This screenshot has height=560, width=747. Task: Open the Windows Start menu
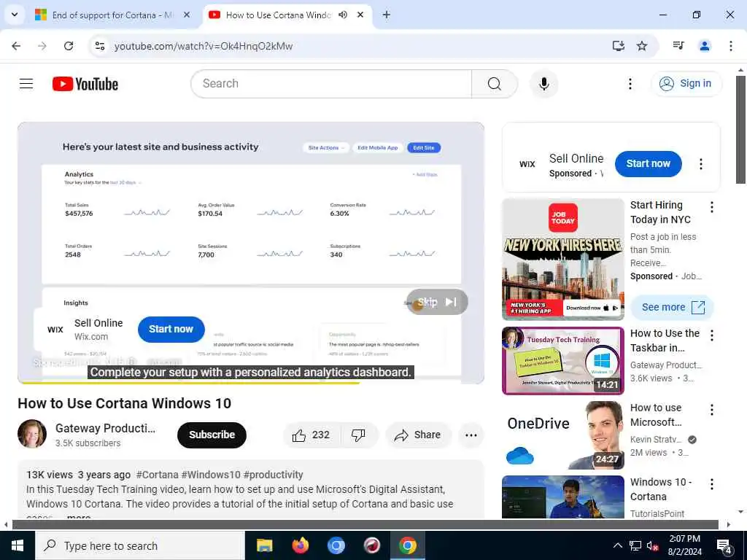pos(18,545)
